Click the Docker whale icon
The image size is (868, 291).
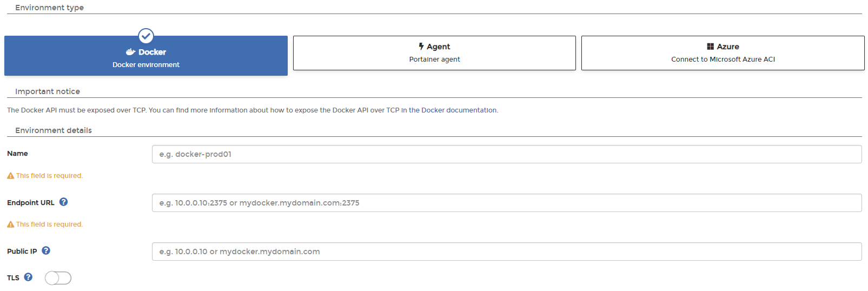point(130,52)
